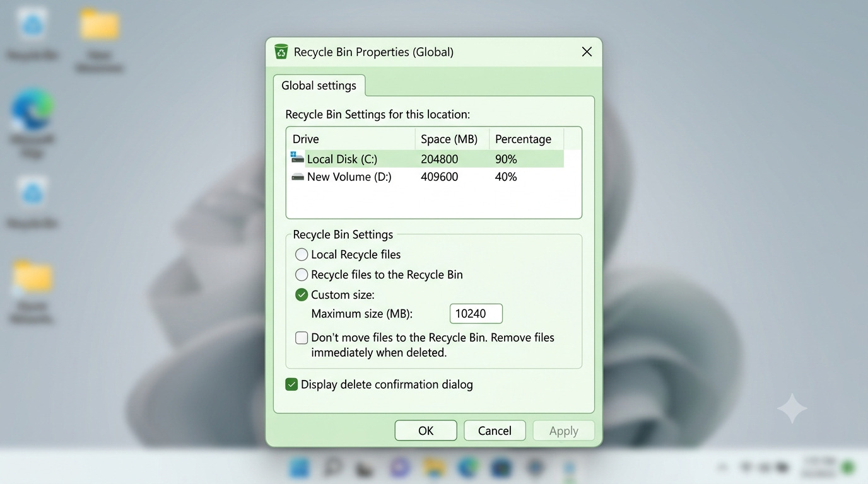This screenshot has height=484, width=868.
Task: Click the Percentage column header
Action: coord(526,139)
